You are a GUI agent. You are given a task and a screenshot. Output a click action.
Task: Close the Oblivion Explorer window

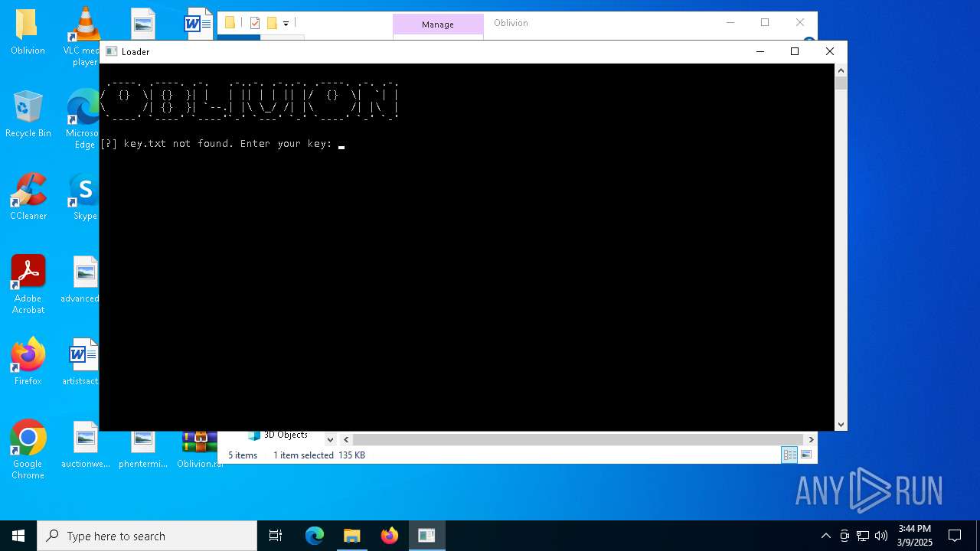(800, 23)
